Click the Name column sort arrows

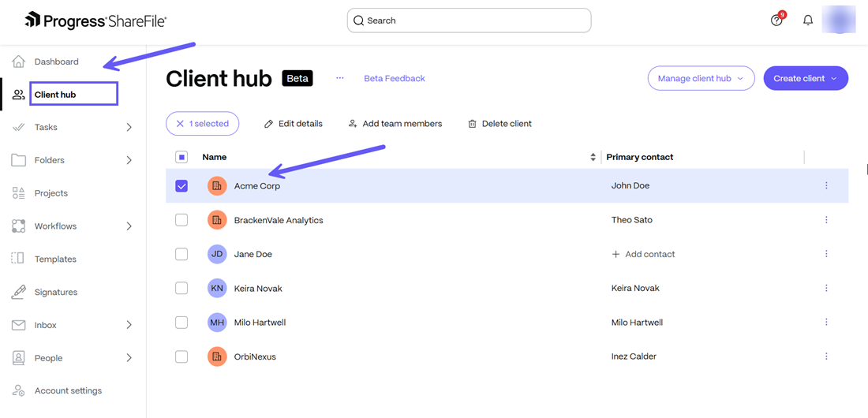point(593,158)
